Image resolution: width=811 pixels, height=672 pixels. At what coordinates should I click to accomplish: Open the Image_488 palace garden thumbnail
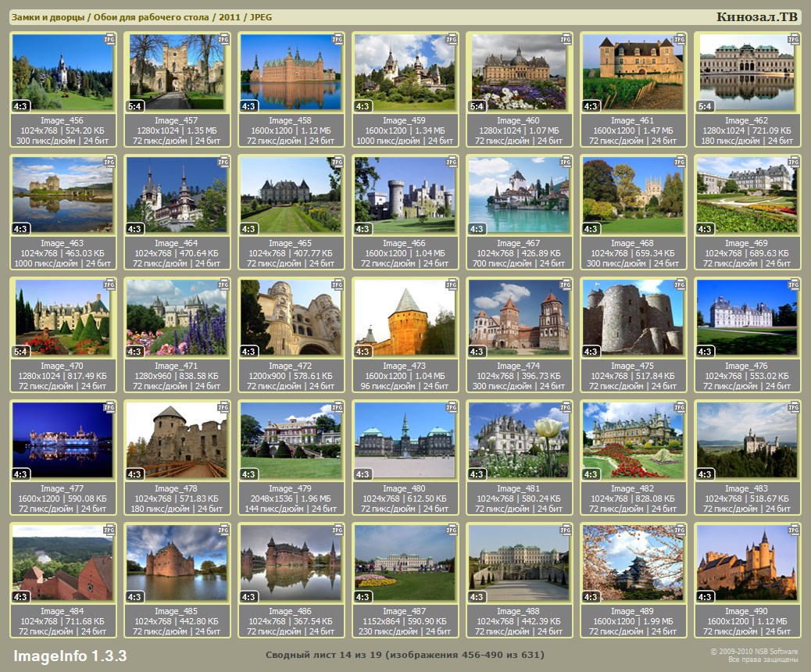pos(519,563)
